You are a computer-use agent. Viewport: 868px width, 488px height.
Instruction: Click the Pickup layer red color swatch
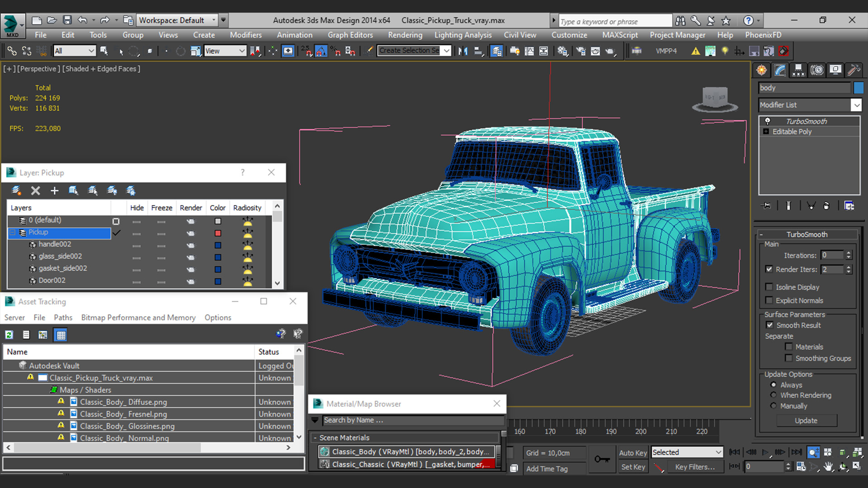coord(217,233)
